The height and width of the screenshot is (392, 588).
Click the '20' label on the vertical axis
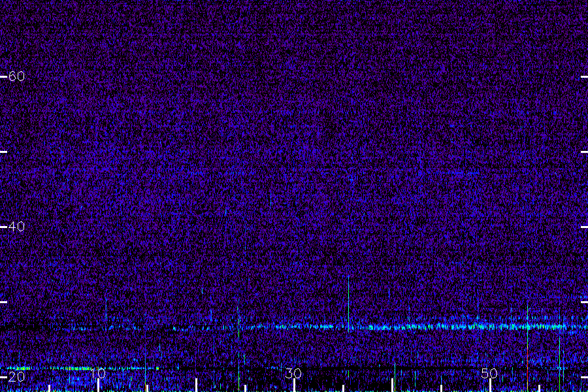tap(16, 377)
